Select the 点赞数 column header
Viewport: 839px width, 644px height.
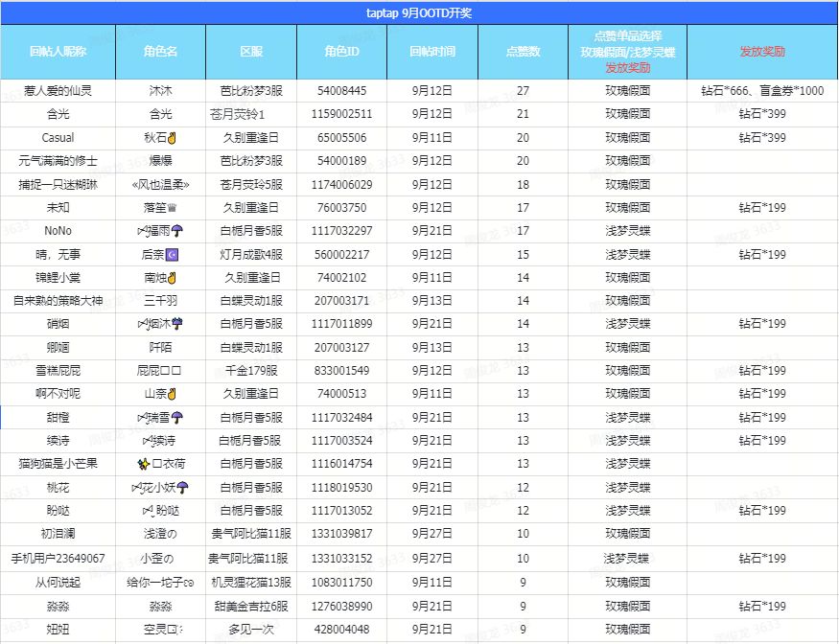pyautogui.click(x=524, y=52)
